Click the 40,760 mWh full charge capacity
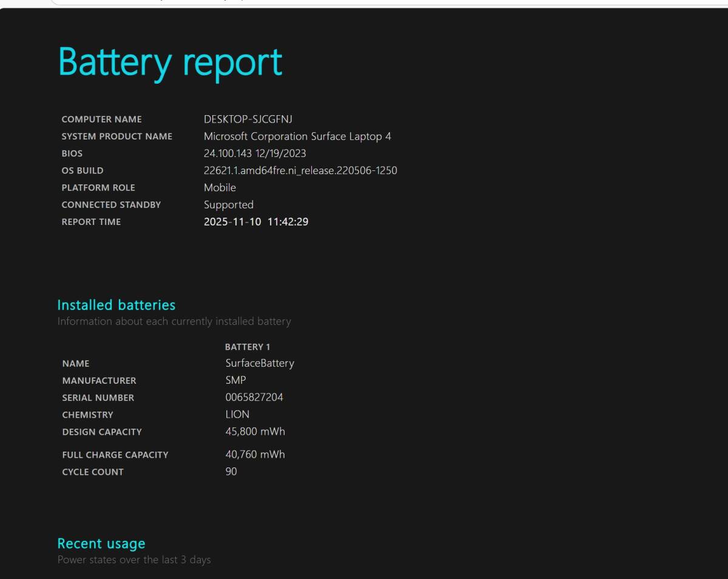 click(x=255, y=454)
